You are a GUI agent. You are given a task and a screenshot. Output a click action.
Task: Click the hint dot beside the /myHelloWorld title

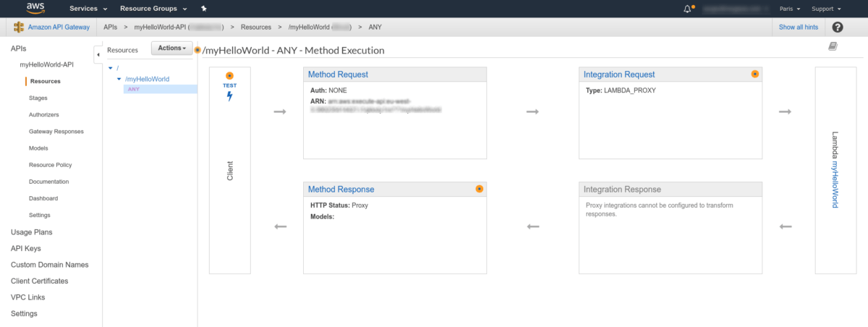click(x=197, y=50)
